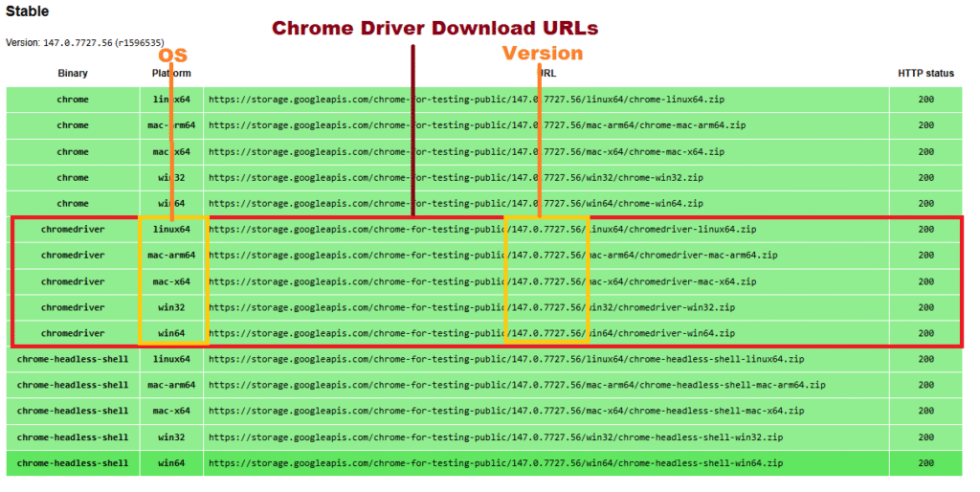Select the Stable heading

pyautogui.click(x=28, y=11)
